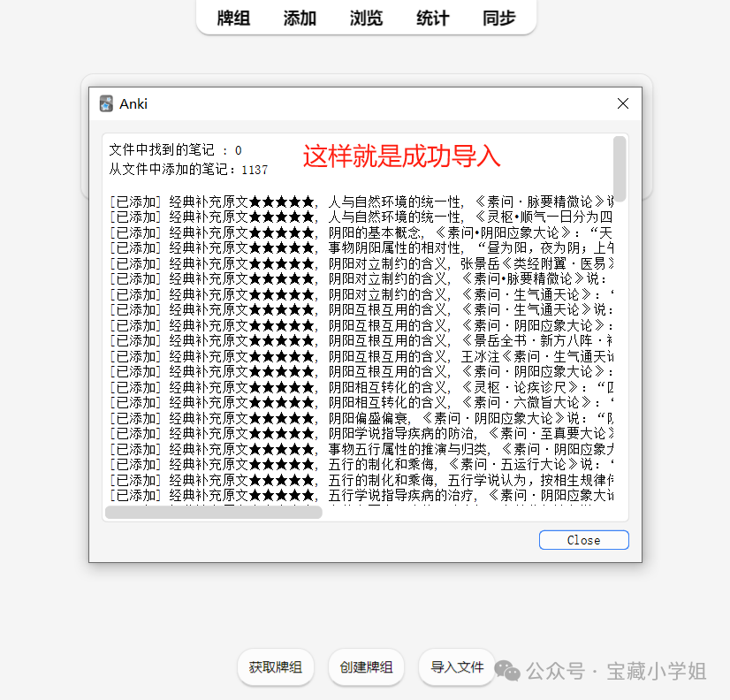This screenshot has width=730, height=700.
Task: Click the horizontal scrollbar below the log
Action: (x=213, y=512)
